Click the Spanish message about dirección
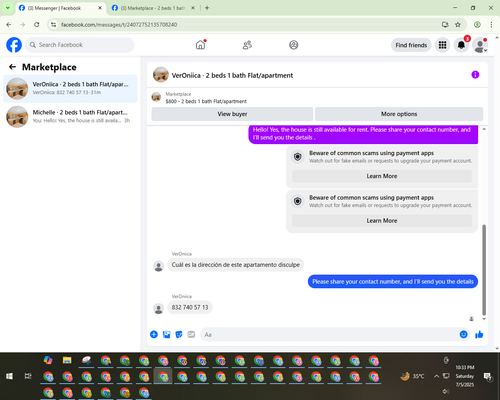 235,265
